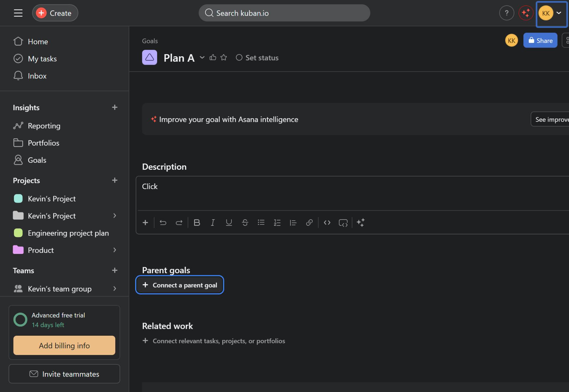Star the Plan A goal

click(224, 57)
